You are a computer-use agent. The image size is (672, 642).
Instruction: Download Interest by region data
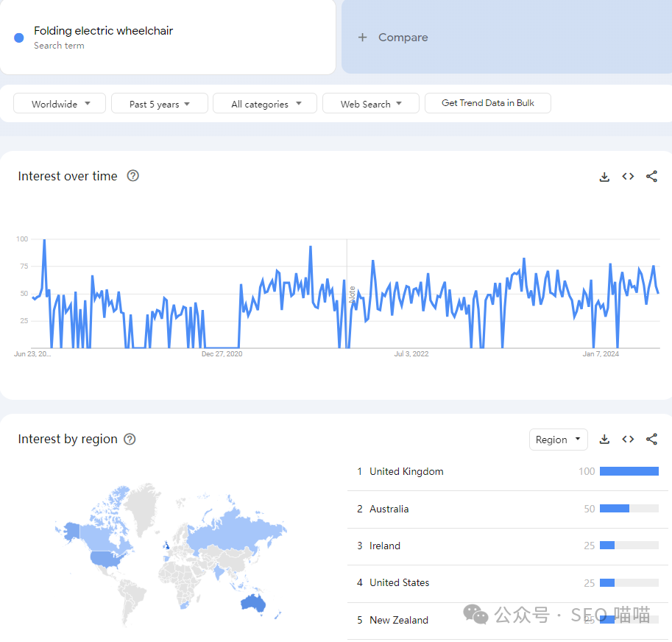[604, 440]
